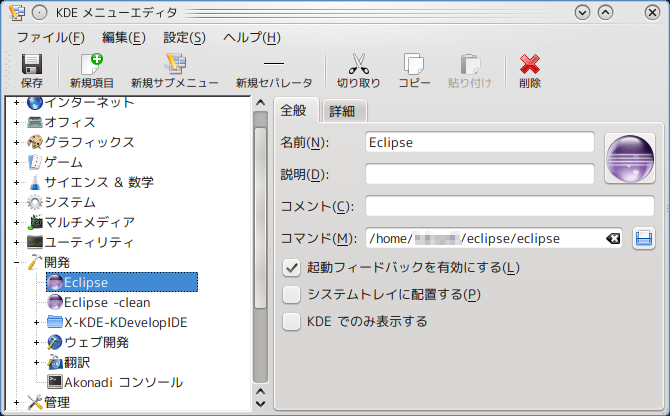Browse for a command with the file icon
The height and width of the screenshot is (416, 670).
pyautogui.click(x=644, y=238)
